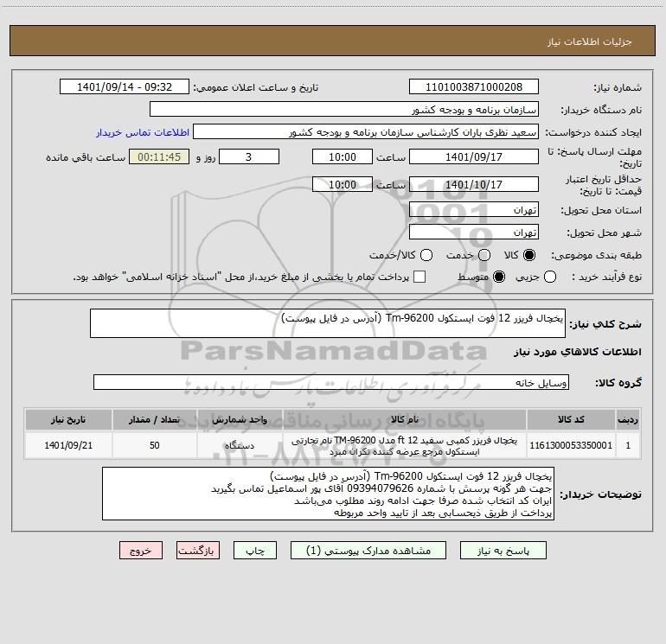Click the شهر محل تحویل field تهران
This screenshot has width=666, height=644.
[474, 232]
